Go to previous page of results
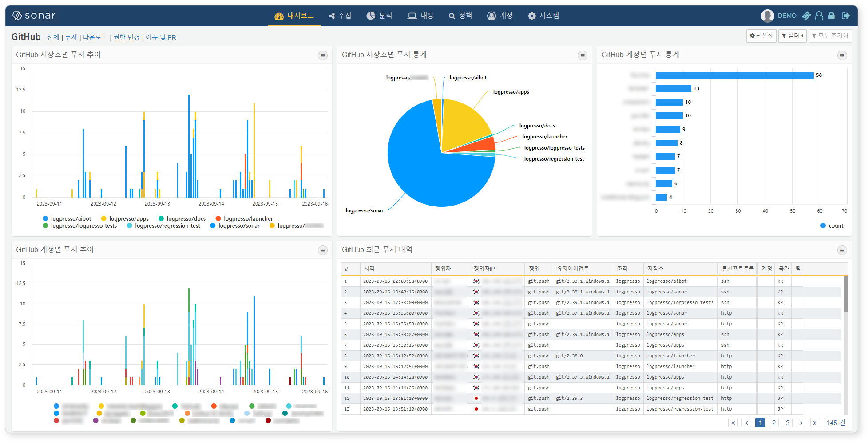Screen dimensions: 868x443 [x=747, y=423]
